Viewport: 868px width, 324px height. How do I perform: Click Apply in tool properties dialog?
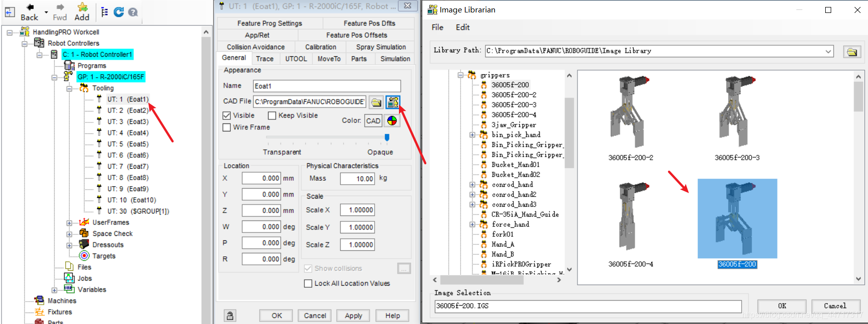[353, 316]
